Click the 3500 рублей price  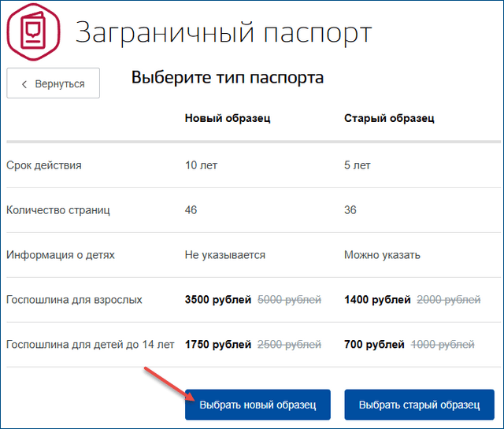218,299
